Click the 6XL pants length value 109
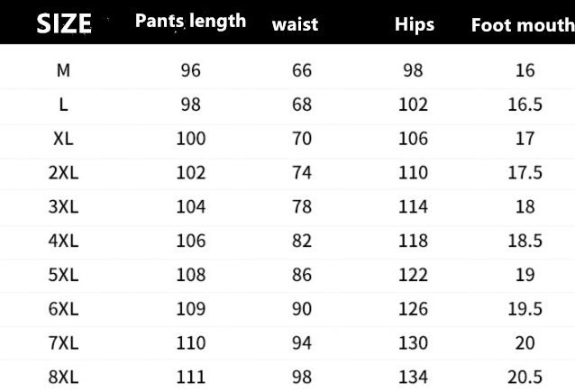The height and width of the screenshot is (392, 575). click(x=191, y=309)
